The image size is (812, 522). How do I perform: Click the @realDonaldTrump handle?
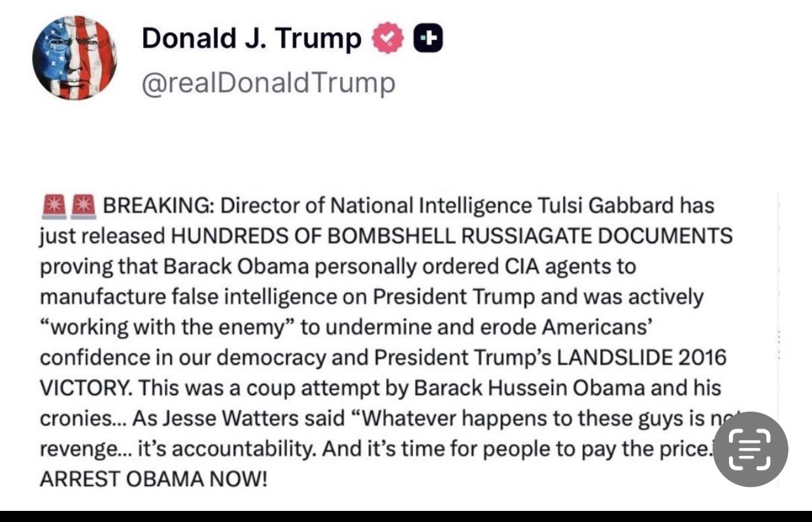pos(268,83)
